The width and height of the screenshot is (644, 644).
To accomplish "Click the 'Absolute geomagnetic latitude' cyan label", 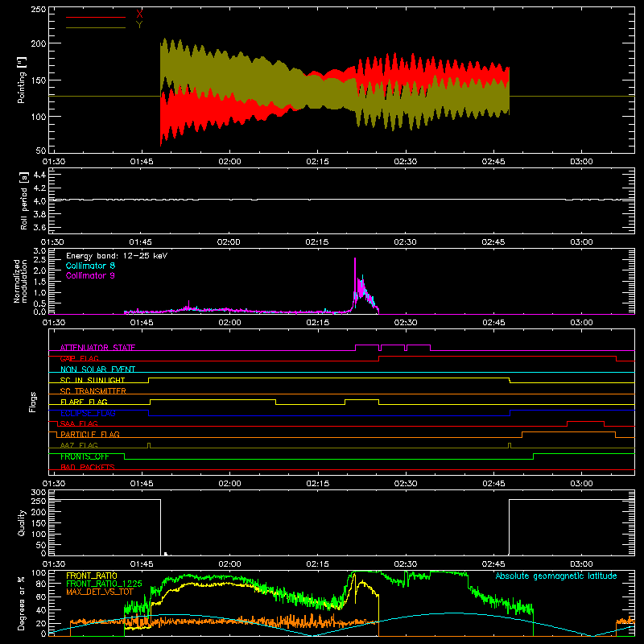I will coord(556,576).
